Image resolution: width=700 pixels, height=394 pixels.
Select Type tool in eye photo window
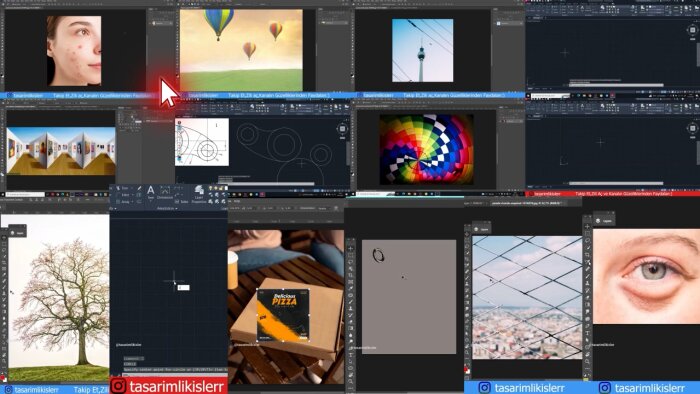click(x=587, y=333)
